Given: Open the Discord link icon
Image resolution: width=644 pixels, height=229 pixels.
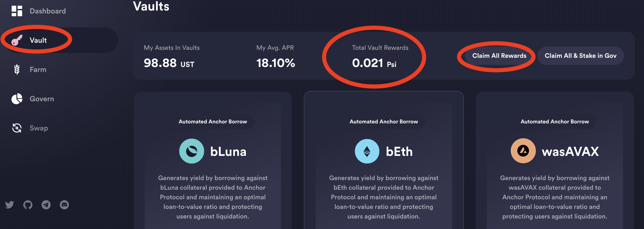Looking at the screenshot, I should pyautogui.click(x=64, y=205).
